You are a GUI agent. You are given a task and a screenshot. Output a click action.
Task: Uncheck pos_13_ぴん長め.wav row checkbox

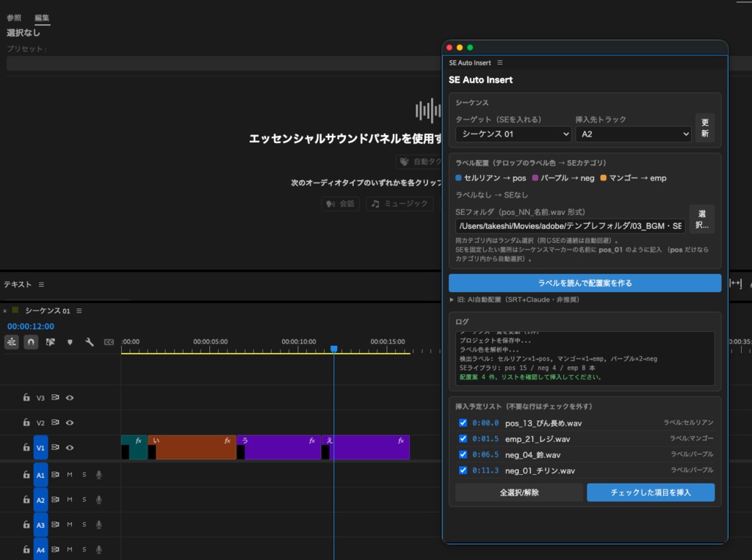(x=463, y=423)
